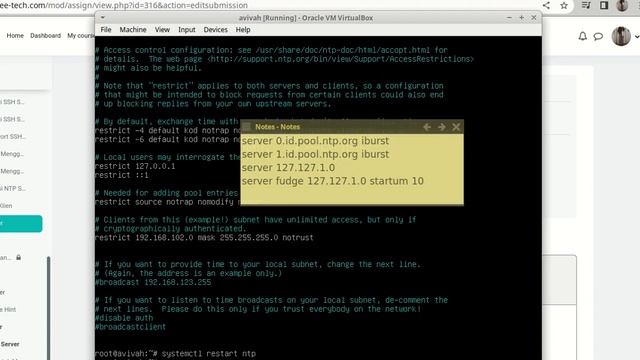Open the Help menu in VirtualBox
The width and height of the screenshot is (640, 360).
click(x=243, y=30)
